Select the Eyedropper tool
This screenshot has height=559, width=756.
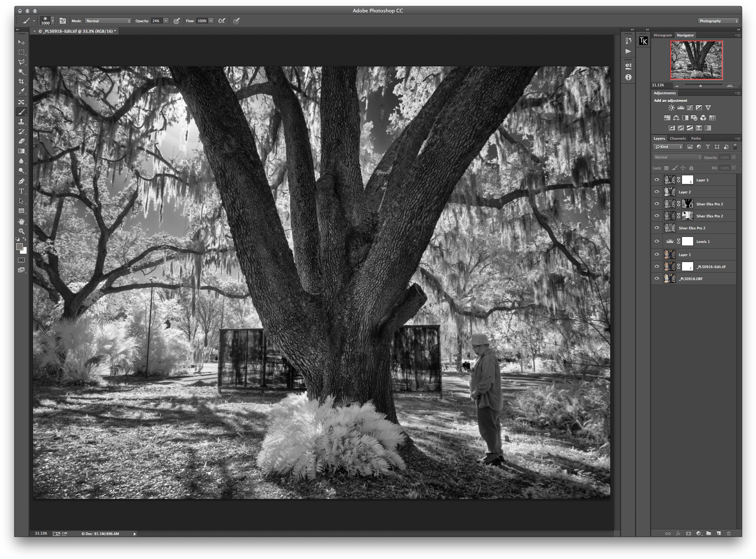click(21, 92)
